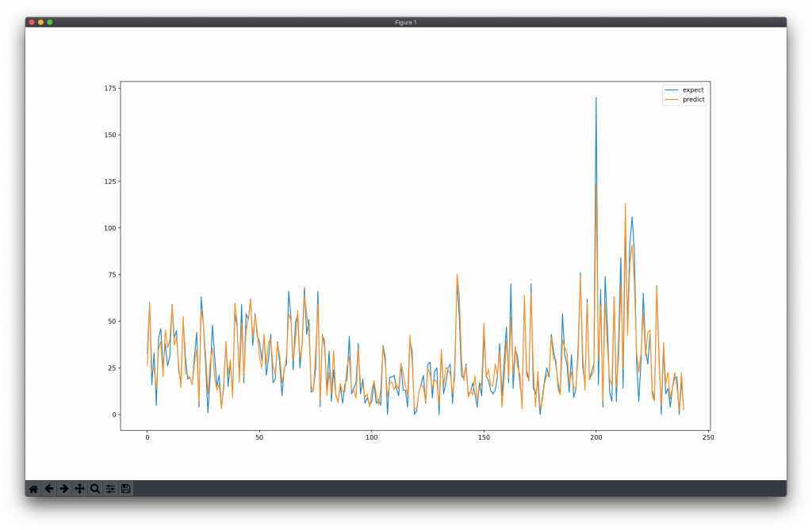The height and width of the screenshot is (530, 812).
Task: Click the y-axis tick label 175
Action: point(109,88)
